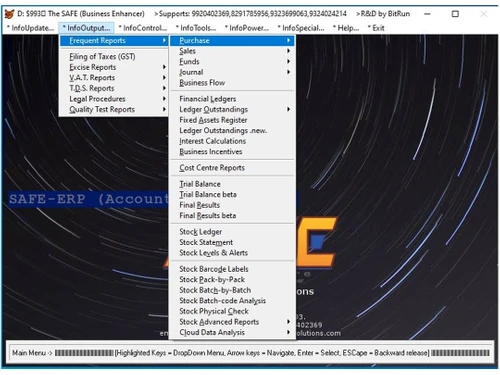Choose Filing of Taxes (GST)
This screenshot has height=375, width=500.
point(114,57)
